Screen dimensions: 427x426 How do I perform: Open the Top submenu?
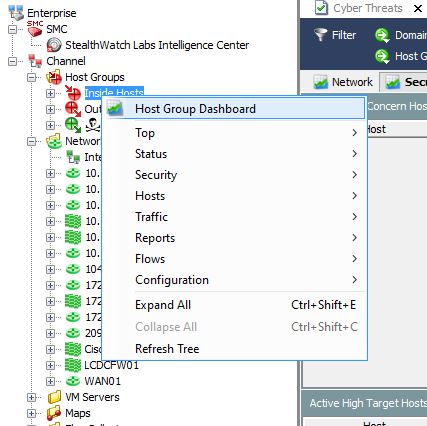[234, 133]
